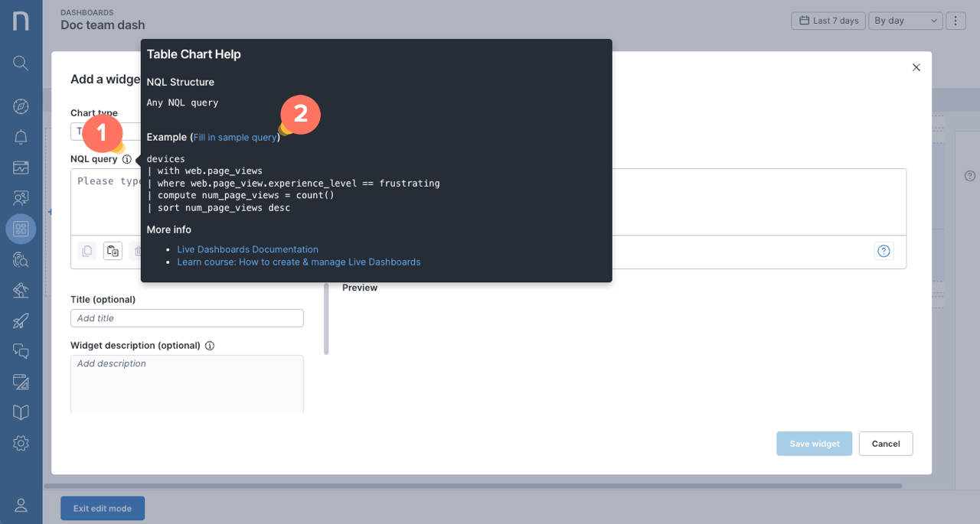Click the Fill in sample query link
Screen dimensions: 980x524
point(235,138)
